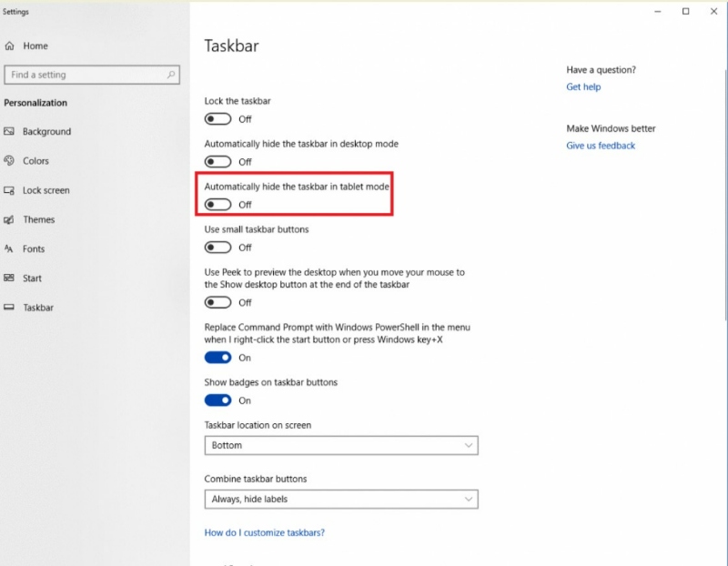
Task: Click the Personalization section heading
Action: pyautogui.click(x=35, y=103)
